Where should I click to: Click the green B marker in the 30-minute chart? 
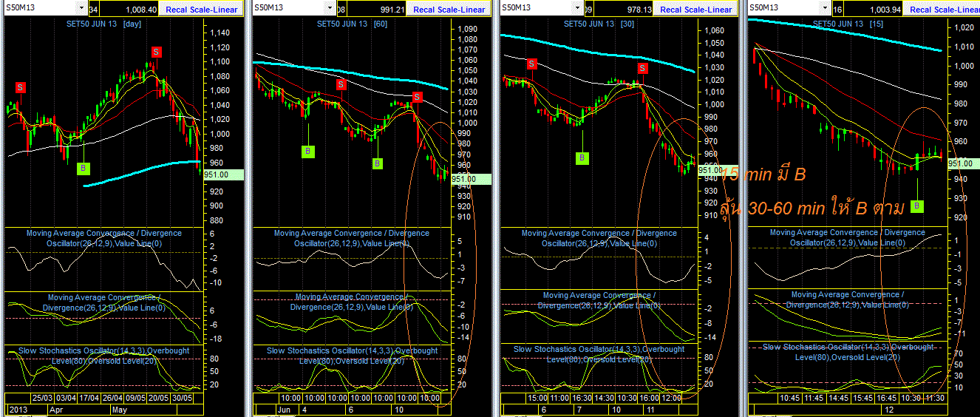coord(582,157)
